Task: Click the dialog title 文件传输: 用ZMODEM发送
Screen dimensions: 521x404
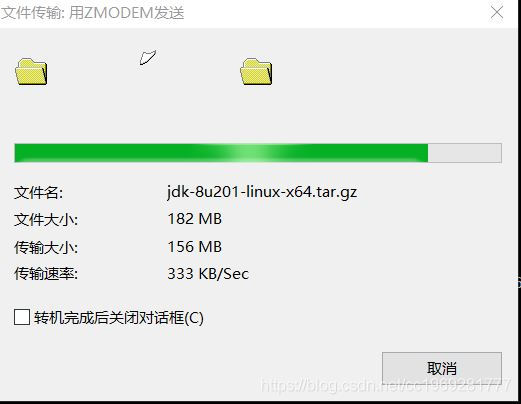Action: pos(93,13)
